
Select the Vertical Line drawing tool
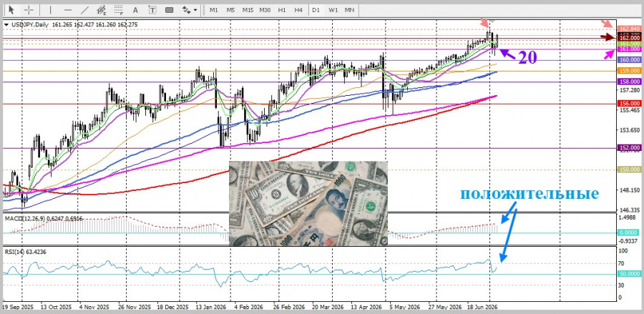coord(50,10)
